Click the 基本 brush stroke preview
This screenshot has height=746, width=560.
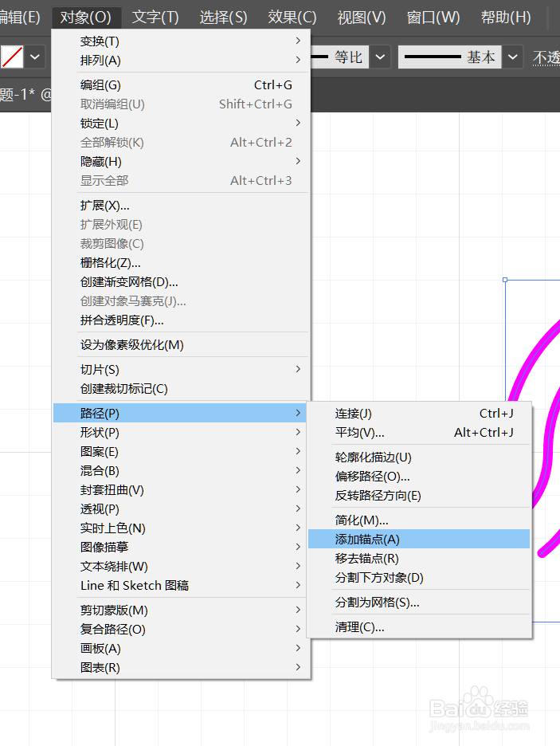(449, 57)
